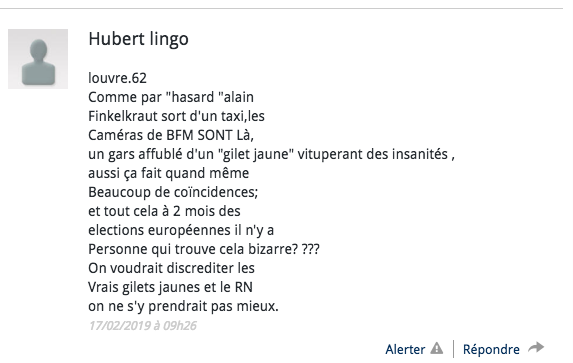Click the line "Vrais gilets jaunes et le RN"
Viewport: 573px width, 363px height.
pyautogui.click(x=170, y=287)
